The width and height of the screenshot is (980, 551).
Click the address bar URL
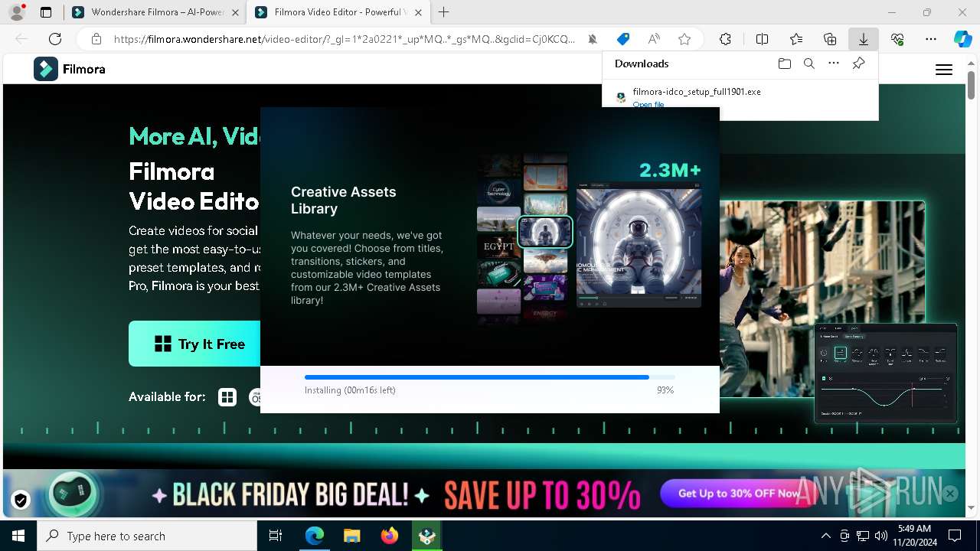click(x=345, y=39)
